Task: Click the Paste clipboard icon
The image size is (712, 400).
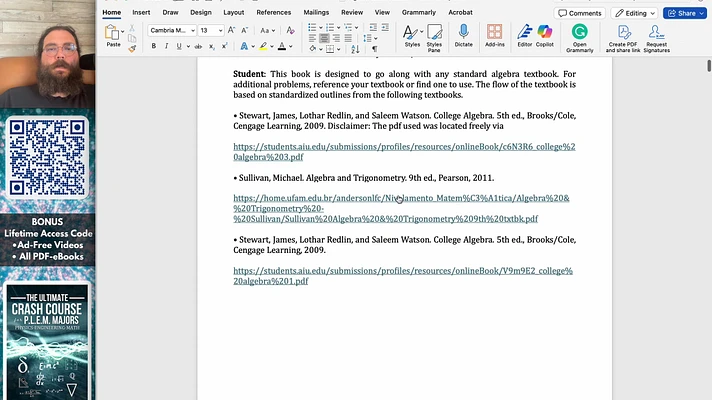Action: pyautogui.click(x=112, y=33)
